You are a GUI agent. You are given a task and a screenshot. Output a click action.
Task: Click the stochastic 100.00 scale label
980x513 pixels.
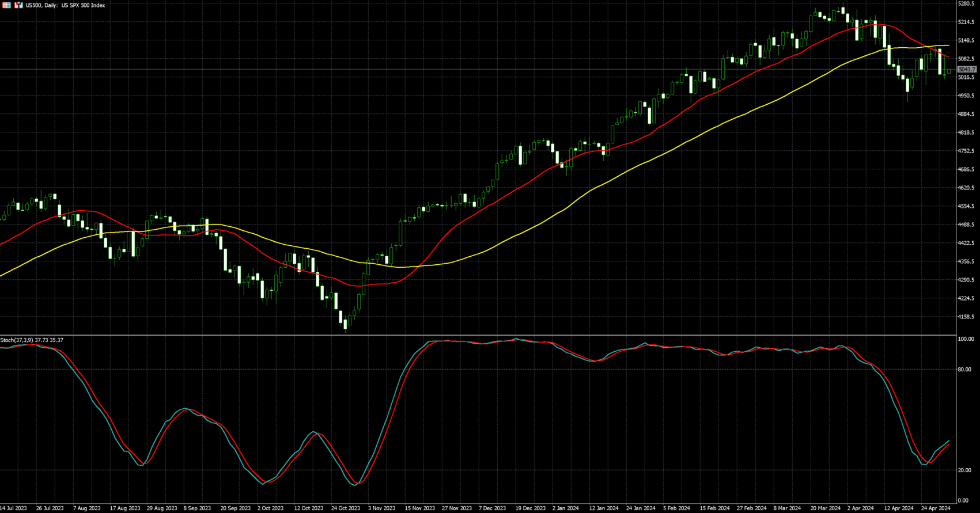pos(965,339)
